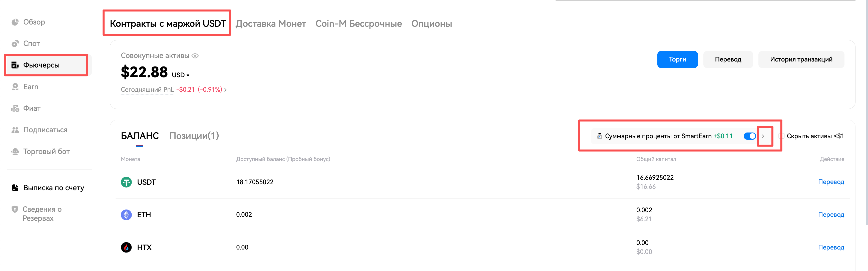The image size is (868, 271).
Task: Click the USDT coin icon
Action: point(126,182)
